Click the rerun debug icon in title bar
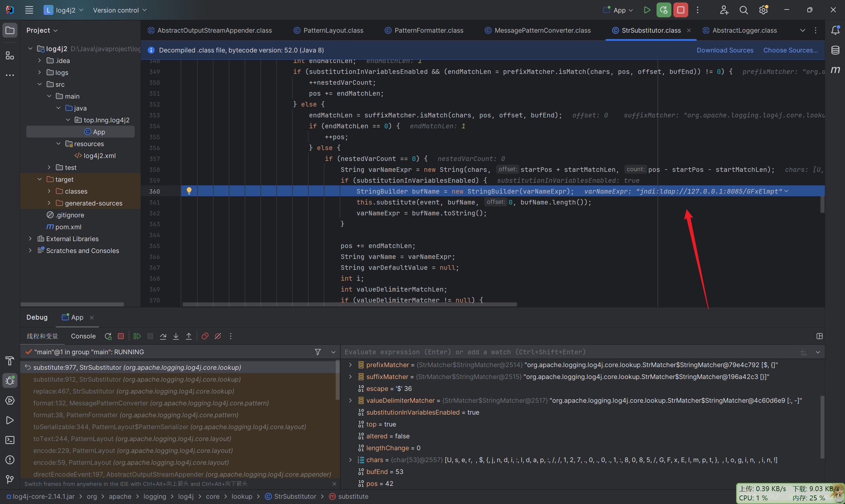Viewport: 845px width, 504px height. tap(663, 10)
